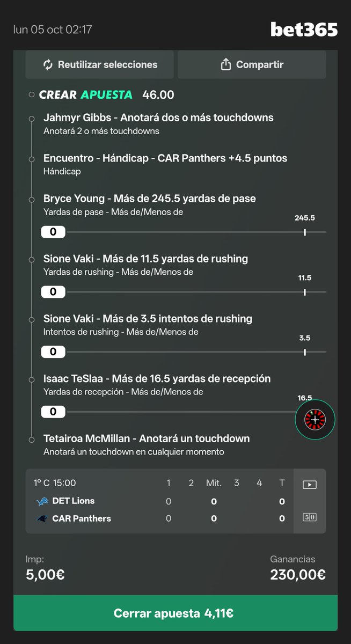Click the CREAR APUESTA 46.00 header
The image size is (351, 644).
point(106,95)
